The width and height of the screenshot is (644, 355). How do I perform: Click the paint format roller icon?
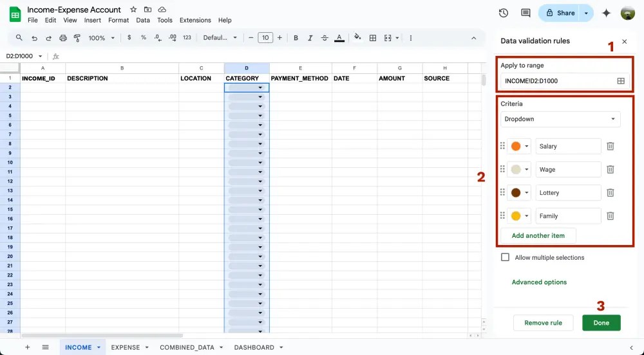point(77,38)
